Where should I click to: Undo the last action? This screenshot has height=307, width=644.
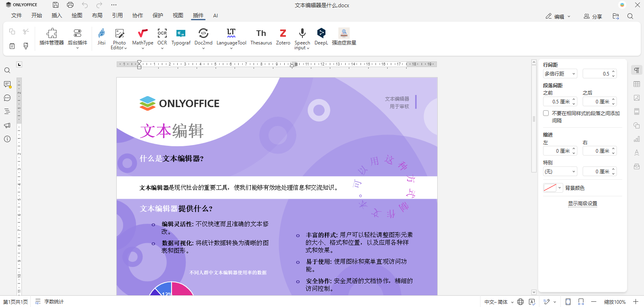pyautogui.click(x=85, y=5)
